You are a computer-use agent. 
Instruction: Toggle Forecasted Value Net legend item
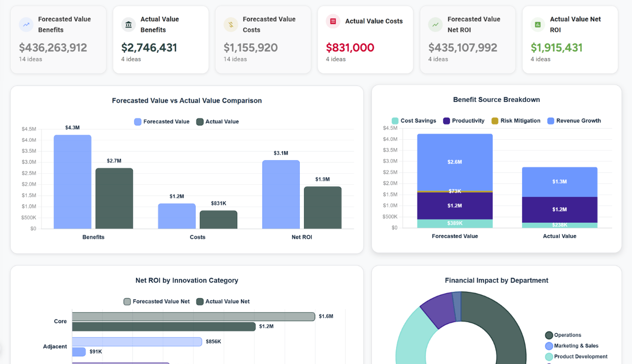(156, 302)
